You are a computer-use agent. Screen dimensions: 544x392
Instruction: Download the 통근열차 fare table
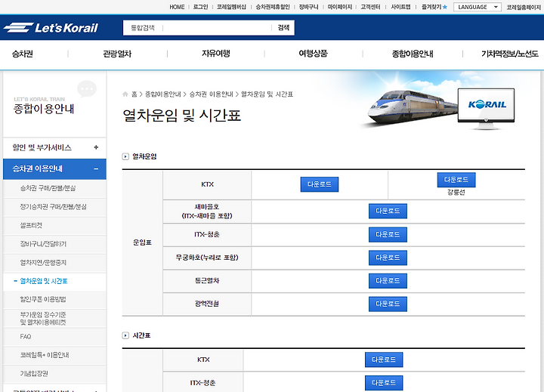(x=388, y=281)
